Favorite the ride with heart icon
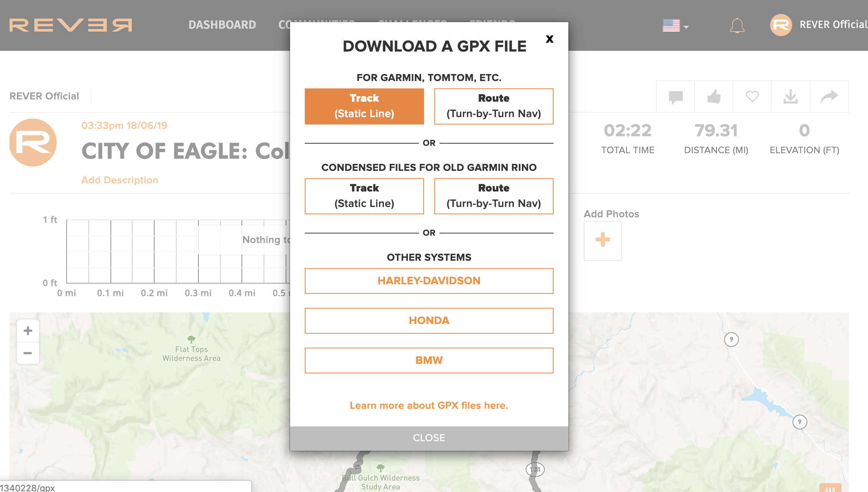 752,97
